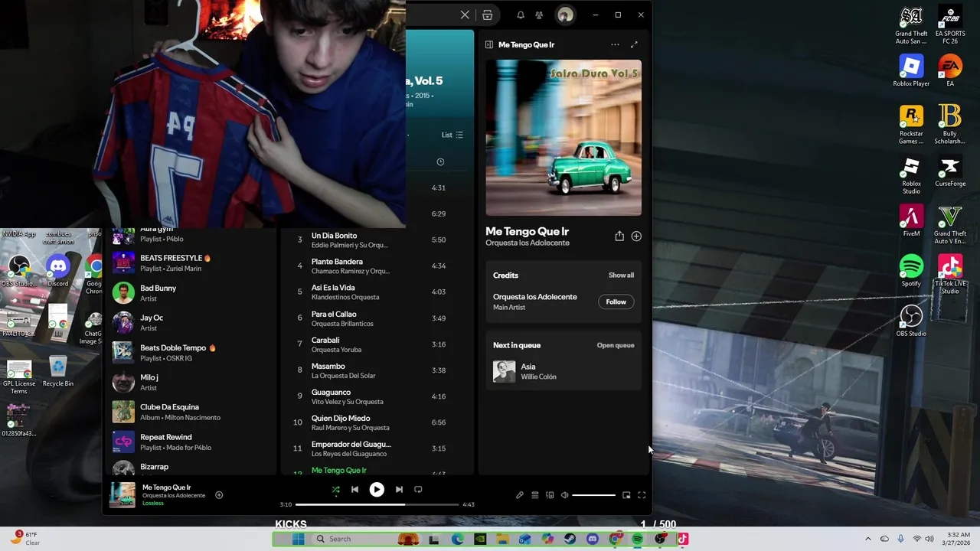Screen dimensions: 980x551
Task: Open TikTok LIVE Studio desktop shortcut
Action: click(x=950, y=275)
